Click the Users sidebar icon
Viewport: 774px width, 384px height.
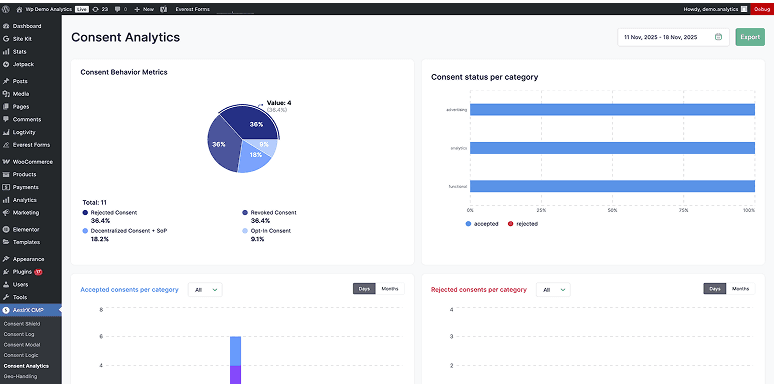pos(6,285)
